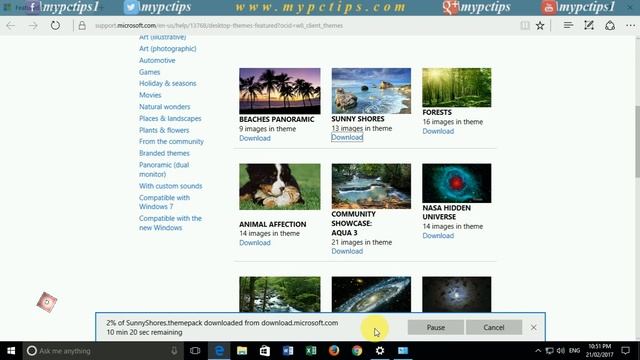Add page to favorites star

click(540, 26)
